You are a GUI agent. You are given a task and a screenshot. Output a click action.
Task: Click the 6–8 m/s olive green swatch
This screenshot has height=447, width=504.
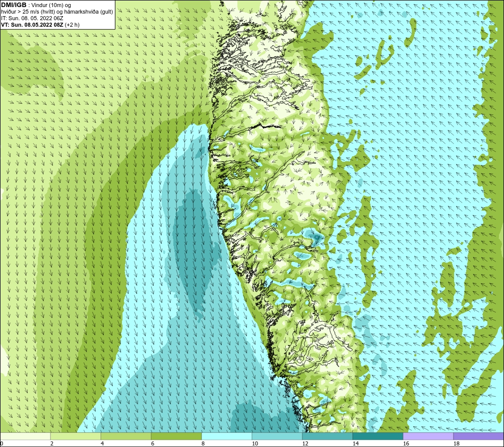tap(176, 436)
